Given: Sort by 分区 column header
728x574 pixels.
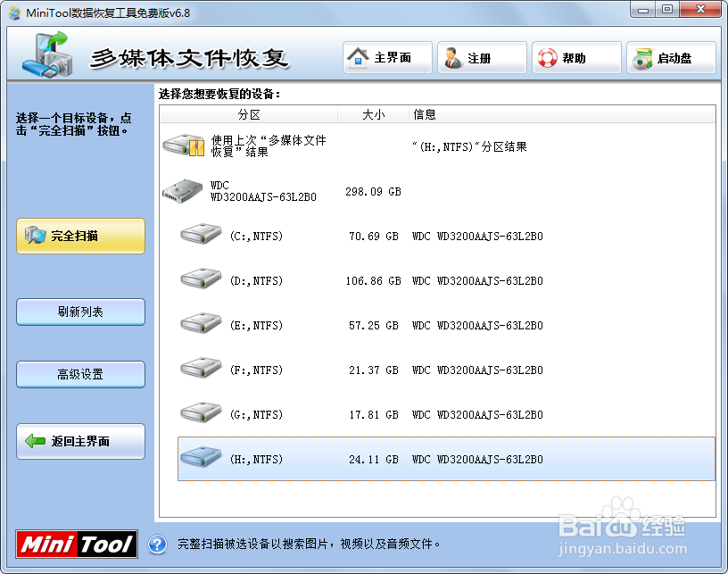Looking at the screenshot, I should [249, 114].
